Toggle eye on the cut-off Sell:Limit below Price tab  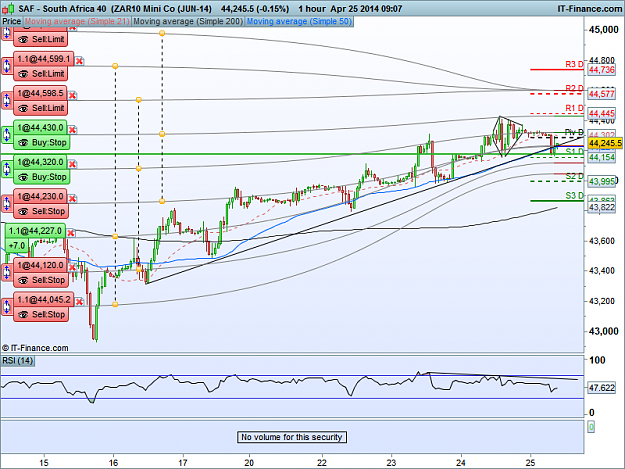tap(23, 39)
